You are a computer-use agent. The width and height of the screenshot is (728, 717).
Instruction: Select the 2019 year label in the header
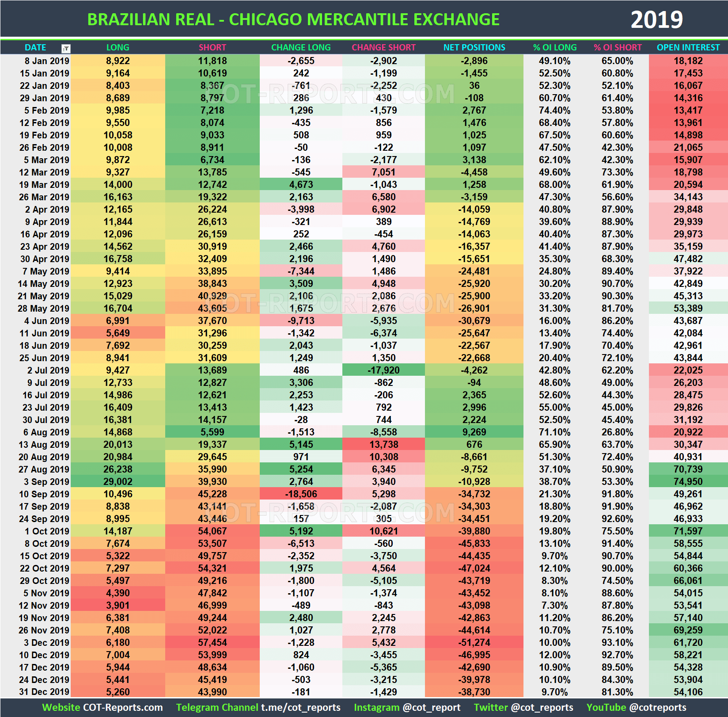[x=657, y=19]
